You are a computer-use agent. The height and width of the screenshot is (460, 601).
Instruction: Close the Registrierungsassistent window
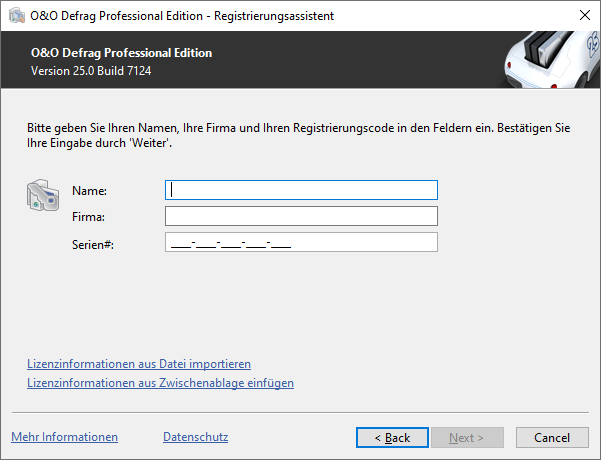point(585,15)
